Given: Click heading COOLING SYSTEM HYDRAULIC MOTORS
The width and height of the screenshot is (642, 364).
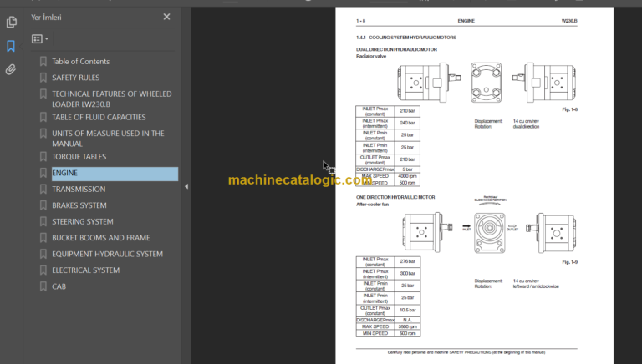Looking at the screenshot, I should (x=412, y=38).
